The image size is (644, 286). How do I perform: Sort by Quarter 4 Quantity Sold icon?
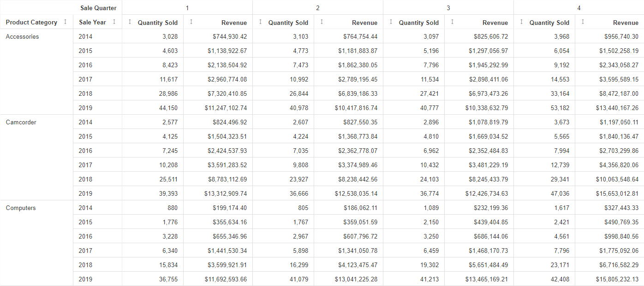(x=521, y=22)
